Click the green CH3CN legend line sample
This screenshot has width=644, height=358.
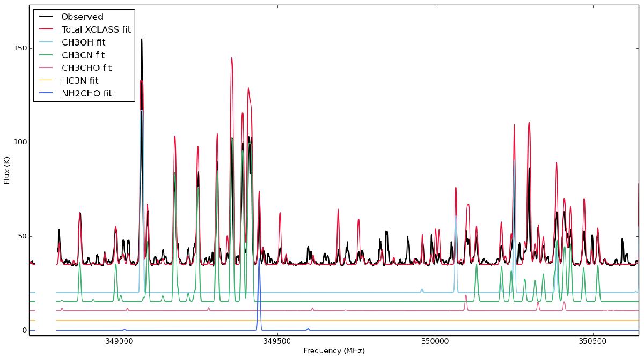click(x=46, y=55)
